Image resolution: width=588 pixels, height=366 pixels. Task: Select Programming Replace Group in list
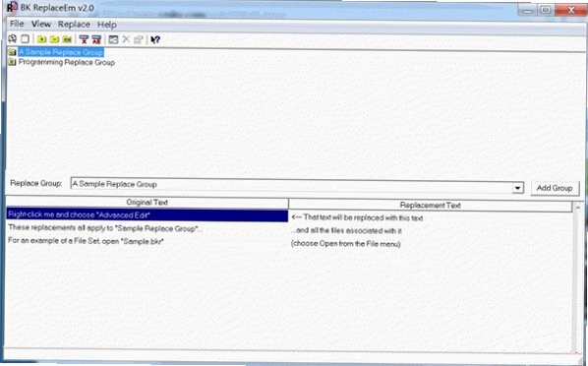click(67, 62)
